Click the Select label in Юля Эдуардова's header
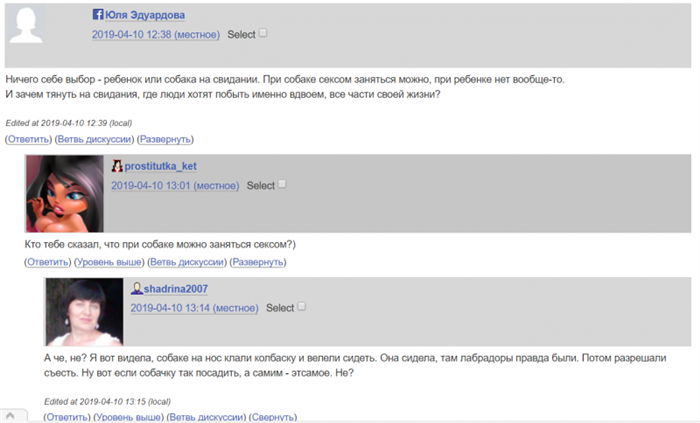Viewport: 700px width, 423px height. pos(241,34)
